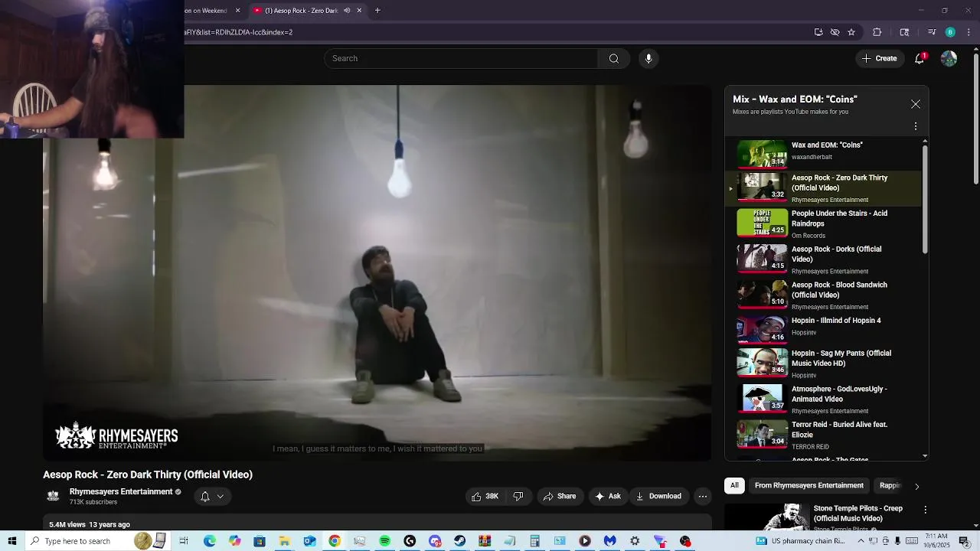This screenshot has width=980, height=551.
Task: Open the Rhymesayers Entertainment channel avatar
Action: (53, 496)
